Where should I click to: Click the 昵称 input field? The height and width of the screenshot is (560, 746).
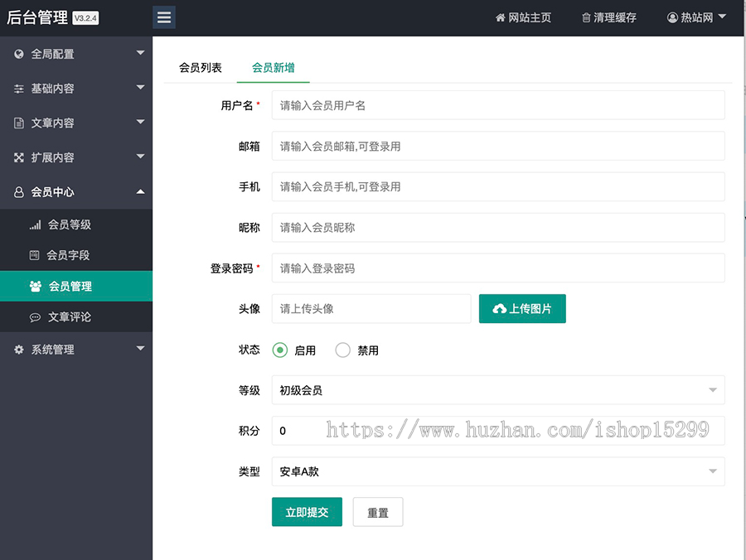[x=498, y=227]
